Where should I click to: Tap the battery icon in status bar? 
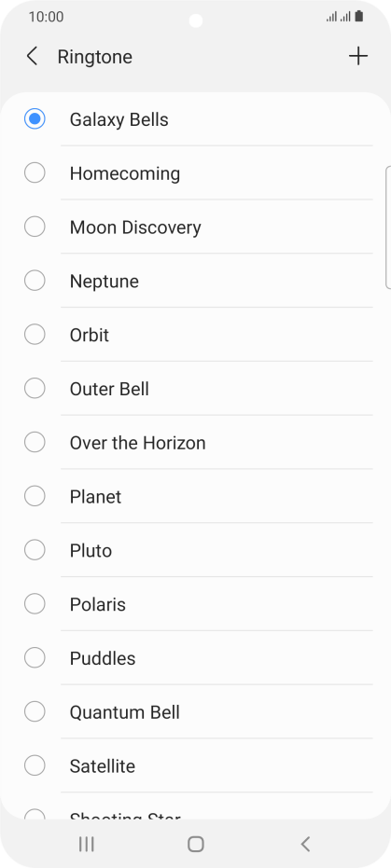click(x=359, y=17)
